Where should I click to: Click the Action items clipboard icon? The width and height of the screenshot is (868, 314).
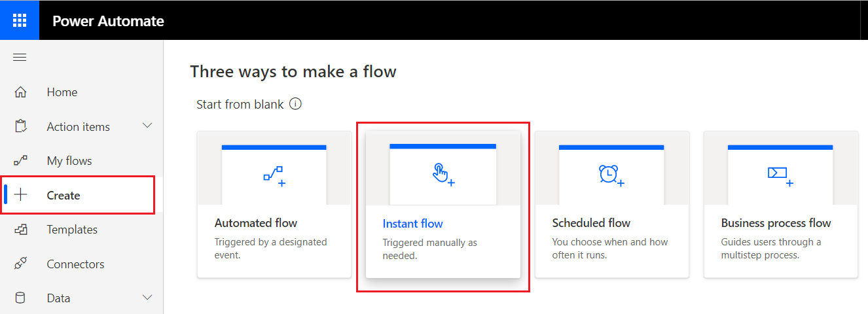point(20,126)
